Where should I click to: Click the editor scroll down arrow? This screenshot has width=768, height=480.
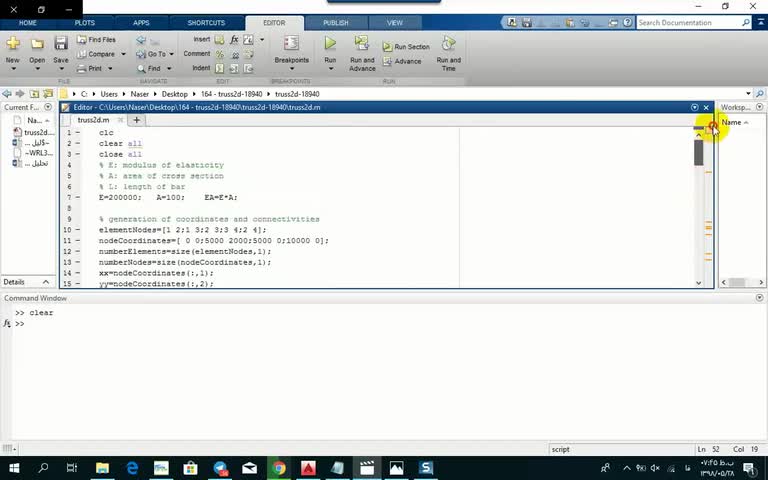coord(698,283)
